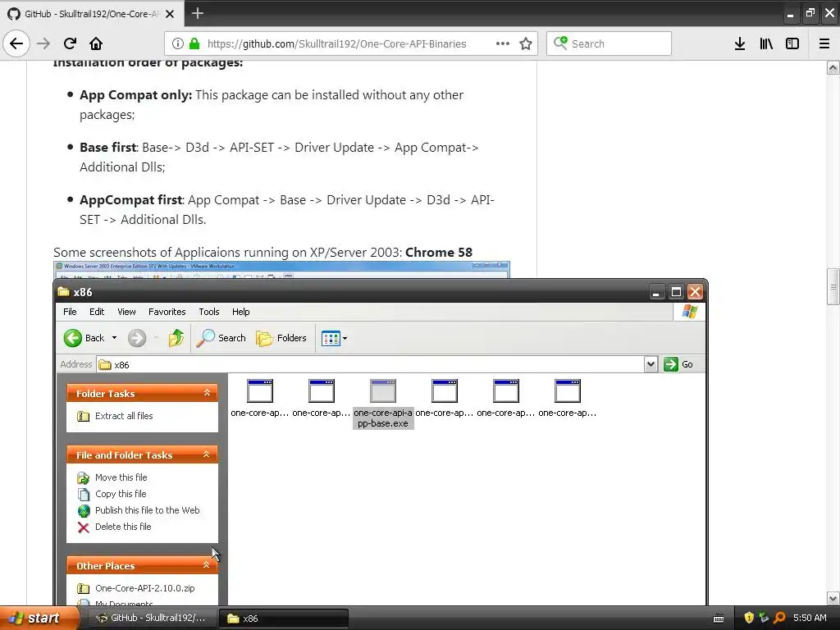Close the GitHub tab

[x=170, y=14]
